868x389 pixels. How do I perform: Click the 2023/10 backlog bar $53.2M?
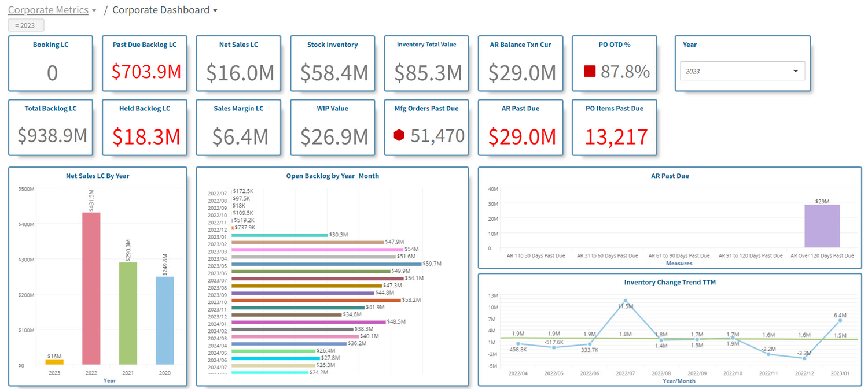(x=316, y=301)
